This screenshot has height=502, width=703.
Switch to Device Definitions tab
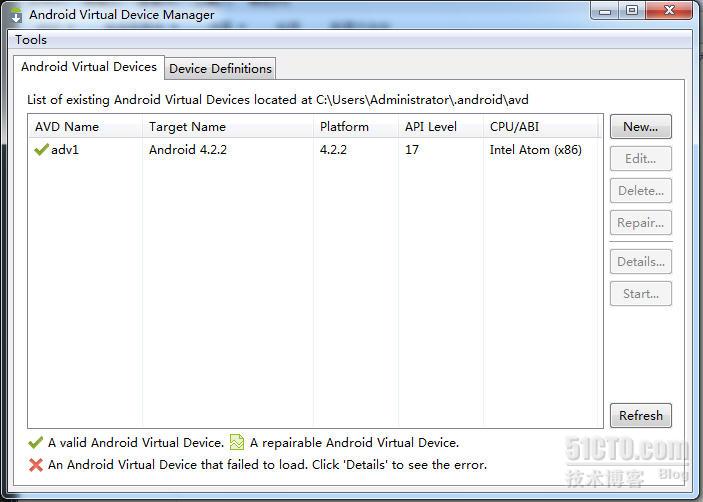point(220,69)
